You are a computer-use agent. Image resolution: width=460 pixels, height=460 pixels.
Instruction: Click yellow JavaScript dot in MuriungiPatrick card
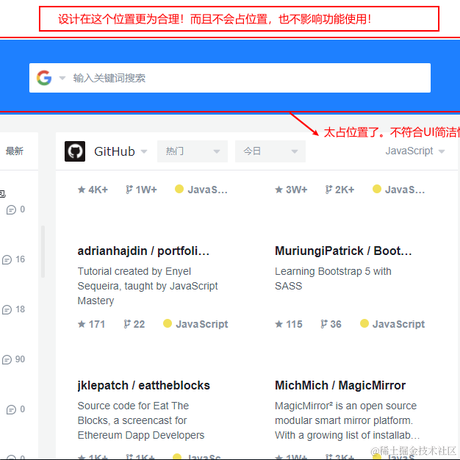(x=364, y=323)
